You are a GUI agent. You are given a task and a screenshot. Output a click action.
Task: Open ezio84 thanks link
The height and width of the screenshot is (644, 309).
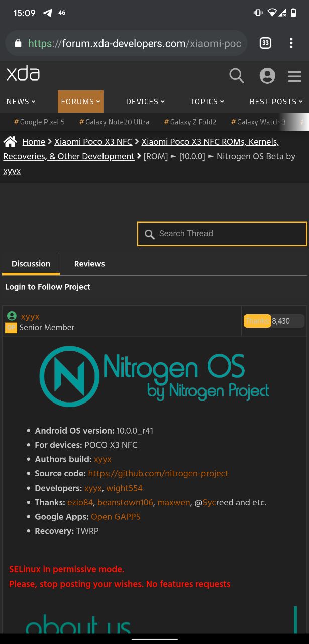(80, 502)
